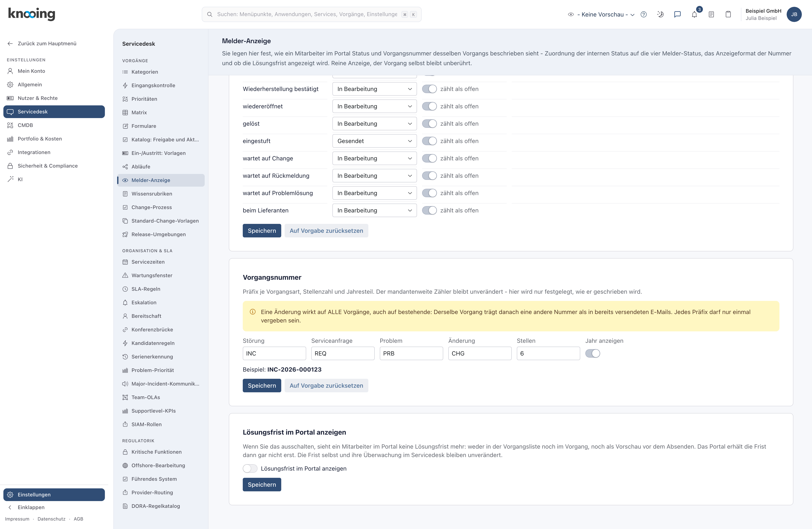Image resolution: width=812 pixels, height=529 pixels.
Task: Toggle dark mode moon icon
Action: 661,14
